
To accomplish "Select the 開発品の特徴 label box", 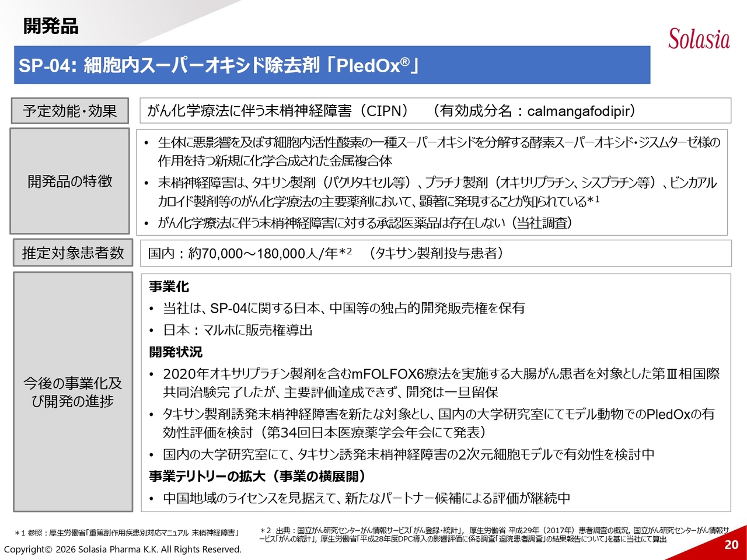I will tap(69, 181).
